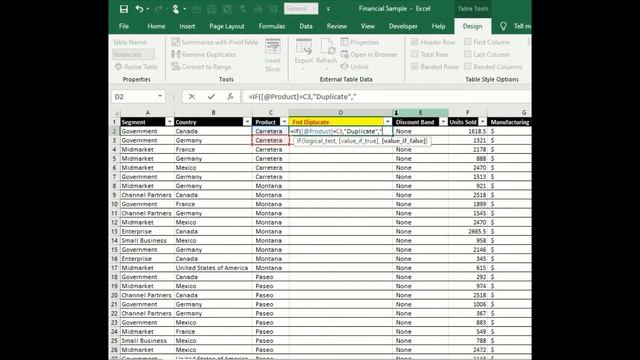This screenshot has height=360, width=640.
Task: Select the Data ribbon tab
Action: coord(306,26)
